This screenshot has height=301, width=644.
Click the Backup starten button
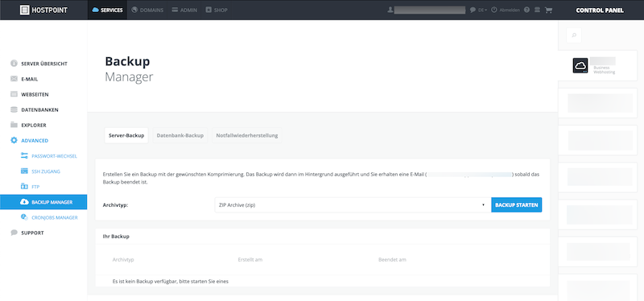click(517, 205)
